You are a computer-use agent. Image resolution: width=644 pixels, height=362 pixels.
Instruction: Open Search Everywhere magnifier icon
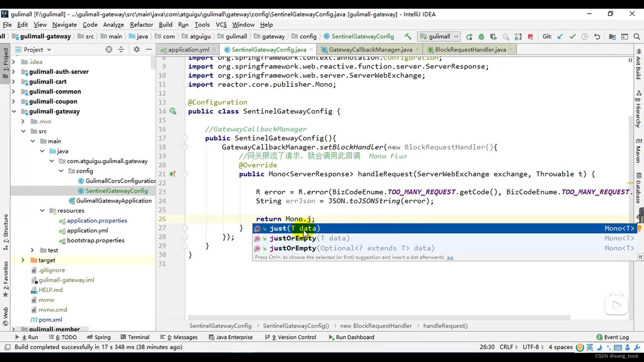[x=637, y=37]
